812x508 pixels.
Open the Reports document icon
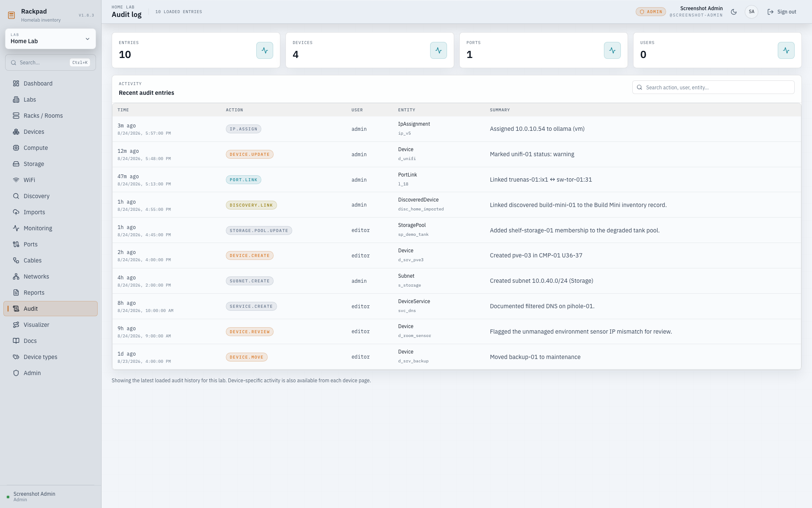(x=16, y=293)
